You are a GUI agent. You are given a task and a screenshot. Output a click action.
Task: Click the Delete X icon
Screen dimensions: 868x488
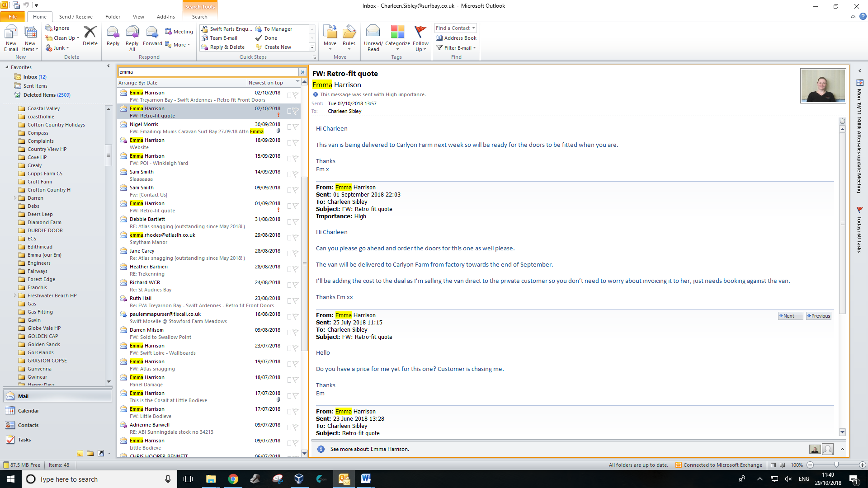pos(90,33)
